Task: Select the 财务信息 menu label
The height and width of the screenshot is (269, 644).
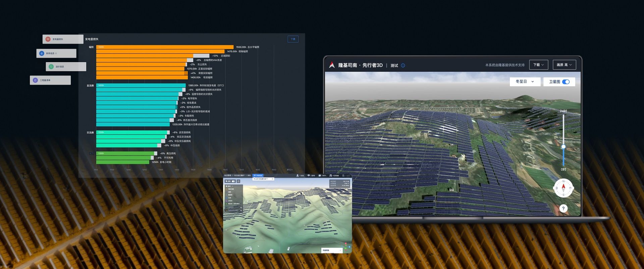Action: 51,53
